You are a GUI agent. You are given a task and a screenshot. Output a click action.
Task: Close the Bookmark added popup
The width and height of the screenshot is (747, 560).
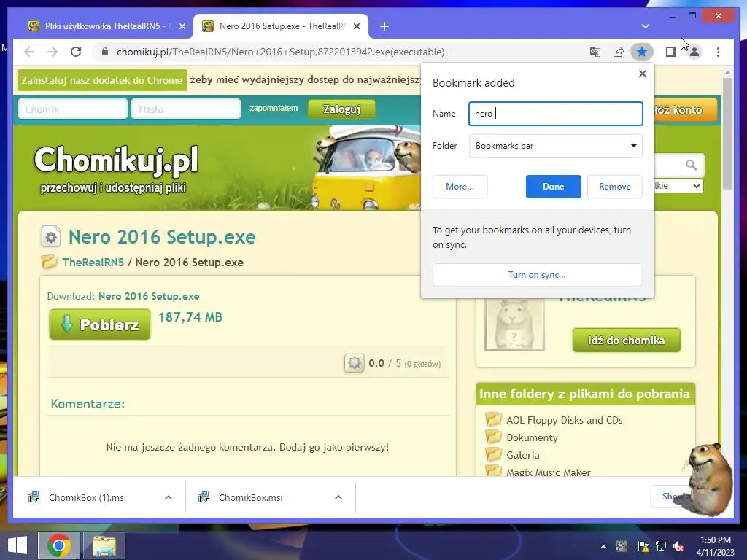[643, 74]
